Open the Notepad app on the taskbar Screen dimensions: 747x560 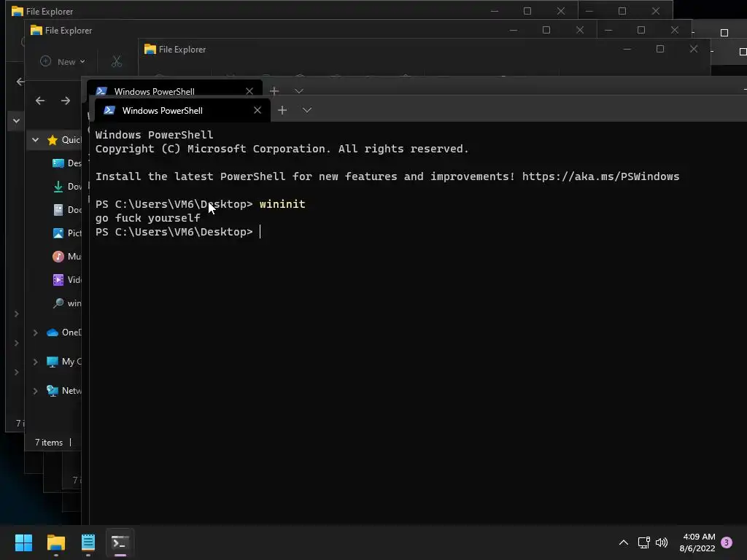pos(88,542)
